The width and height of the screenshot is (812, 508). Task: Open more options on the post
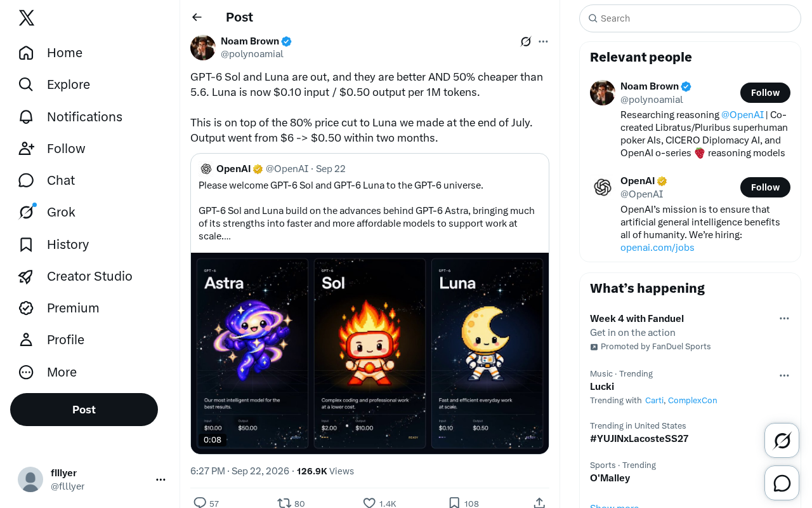(x=543, y=42)
